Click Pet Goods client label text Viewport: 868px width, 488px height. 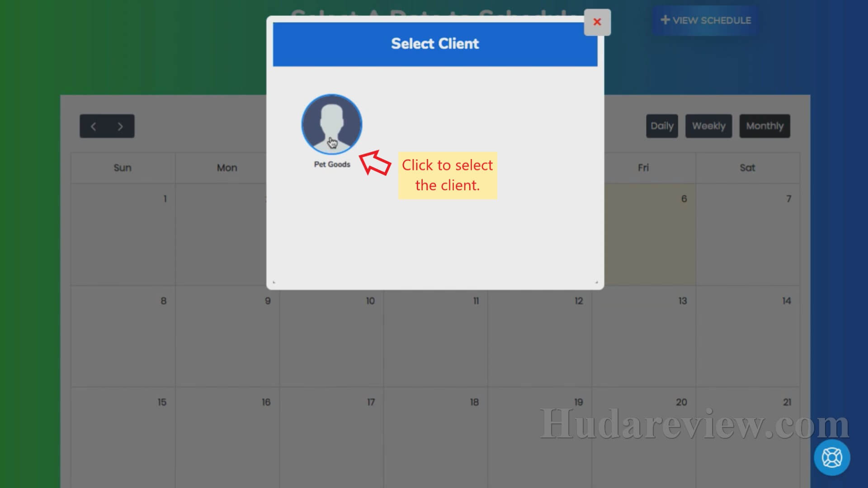tap(331, 164)
